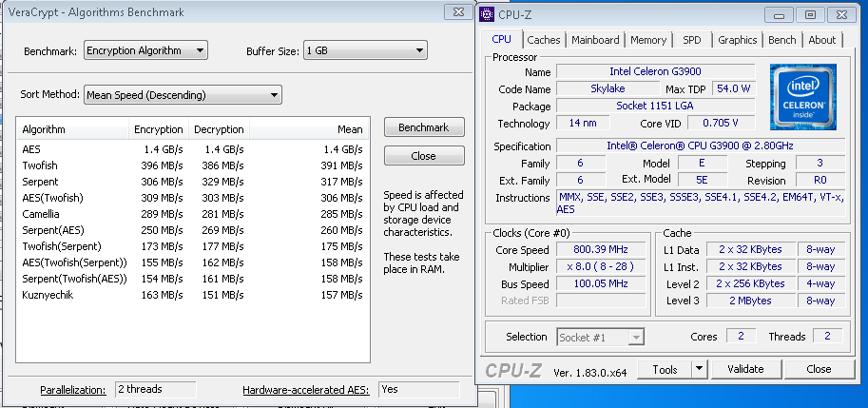The image size is (868, 408).
Task: Select the Serpent algorithm row
Action: pos(193,182)
